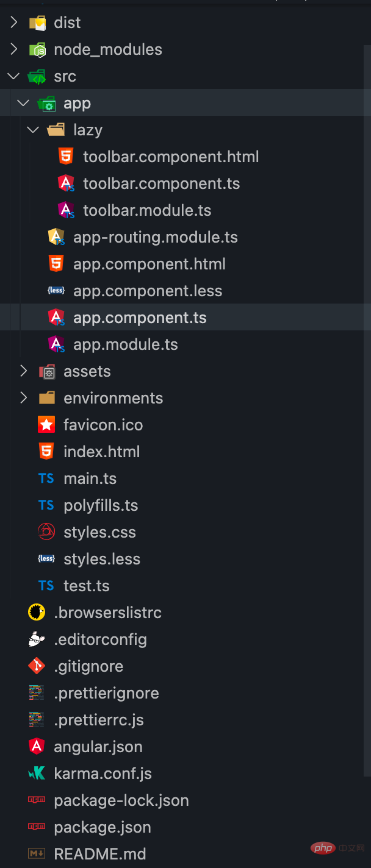Select the .prettierrc.js file
The width and height of the screenshot is (371, 868).
pyautogui.click(x=99, y=720)
